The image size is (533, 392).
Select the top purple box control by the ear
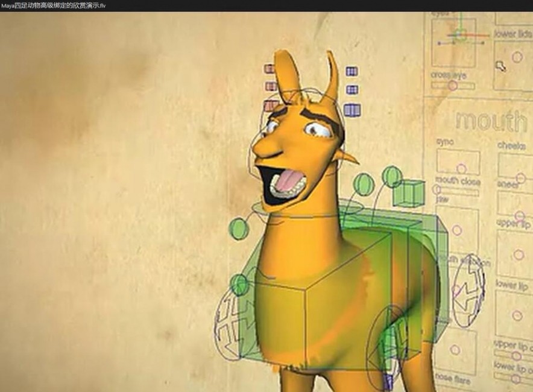(352, 71)
